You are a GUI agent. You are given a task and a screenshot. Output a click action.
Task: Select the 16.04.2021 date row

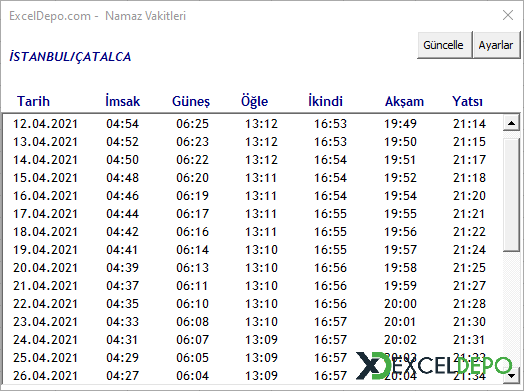(x=252, y=196)
